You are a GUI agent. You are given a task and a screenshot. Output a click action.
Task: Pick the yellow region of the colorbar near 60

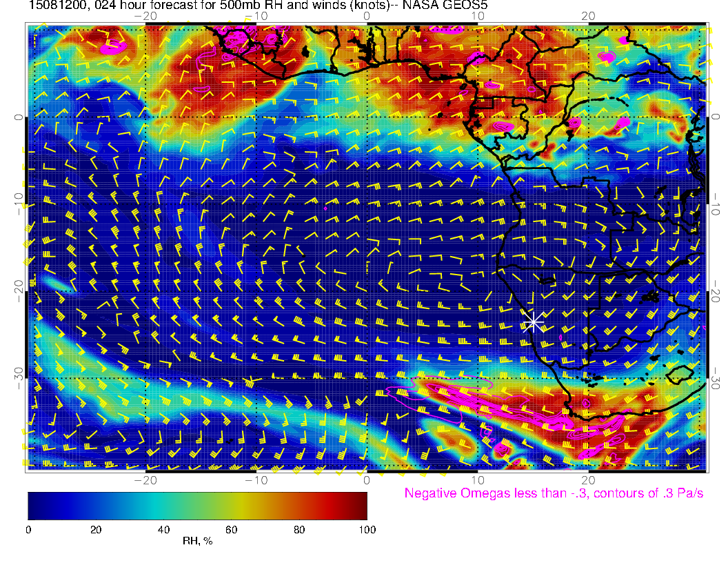(232, 505)
